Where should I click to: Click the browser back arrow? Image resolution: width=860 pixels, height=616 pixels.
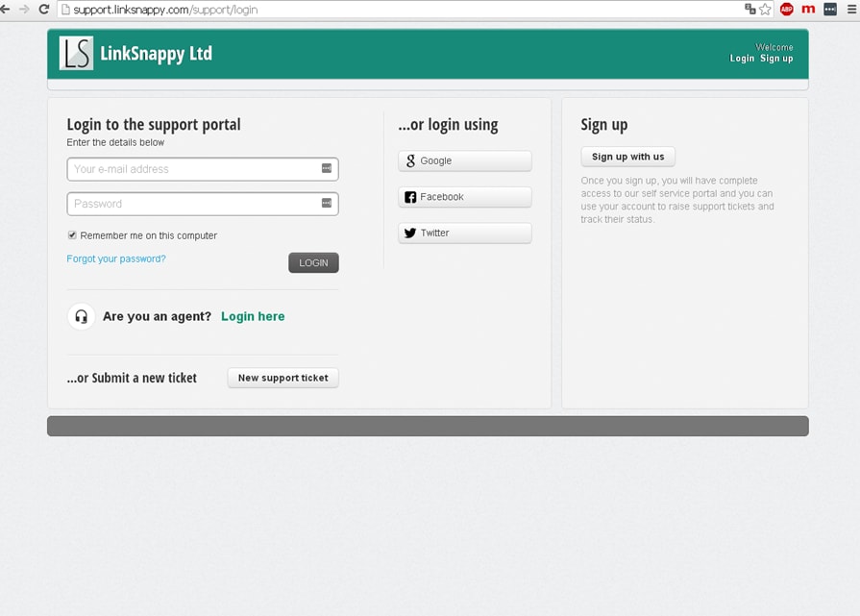coord(5,10)
